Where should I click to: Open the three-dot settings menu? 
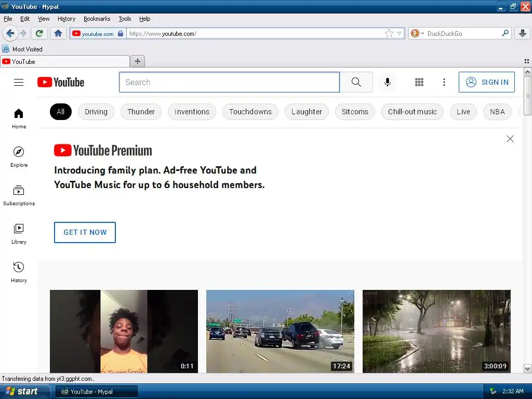[x=444, y=82]
